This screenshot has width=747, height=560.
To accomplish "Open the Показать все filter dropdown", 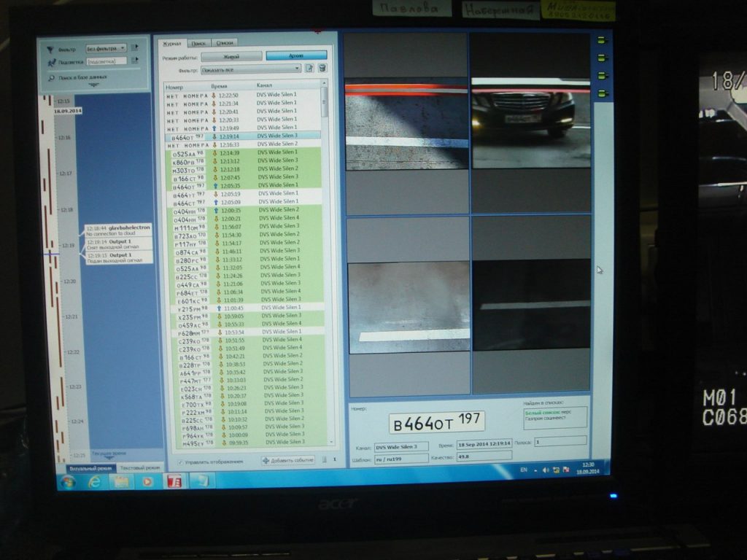I will click(x=251, y=69).
